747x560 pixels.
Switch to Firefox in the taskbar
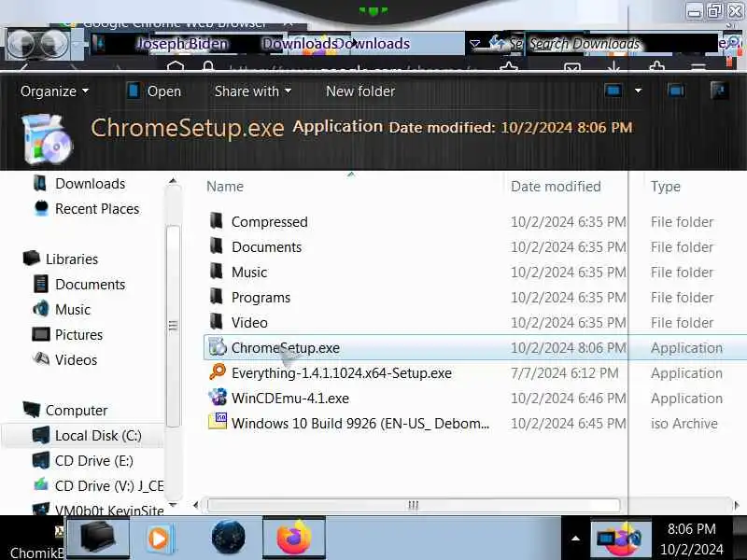click(294, 539)
